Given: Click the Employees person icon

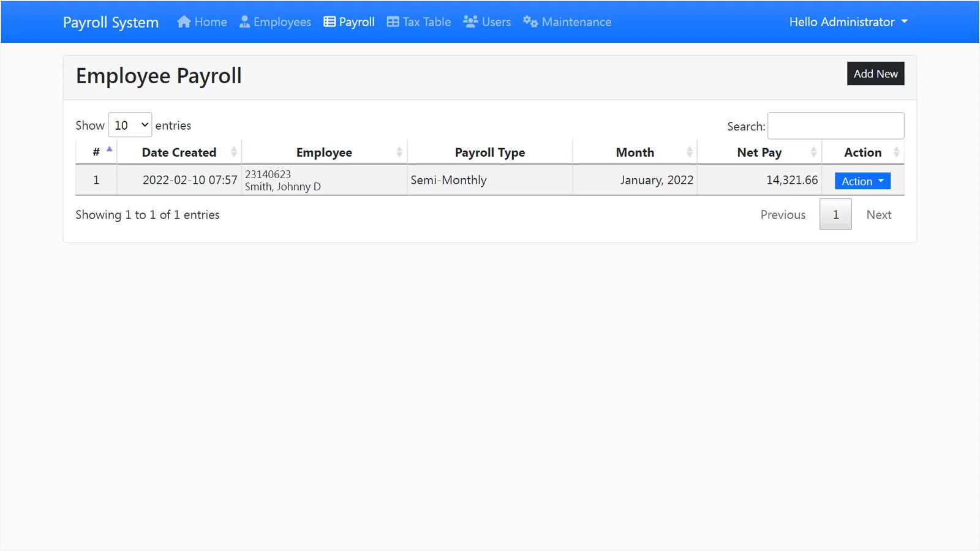Looking at the screenshot, I should coord(244,22).
